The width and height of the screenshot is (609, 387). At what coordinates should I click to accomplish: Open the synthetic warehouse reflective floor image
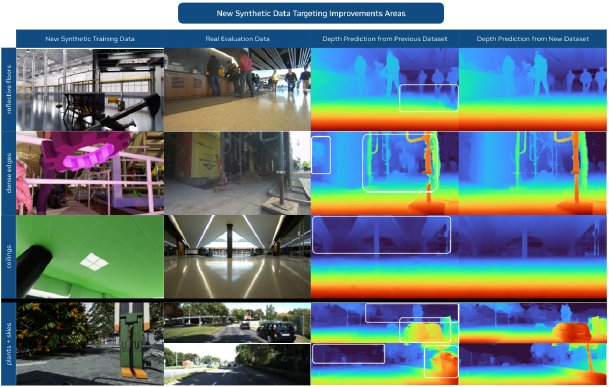pyautogui.click(x=90, y=89)
